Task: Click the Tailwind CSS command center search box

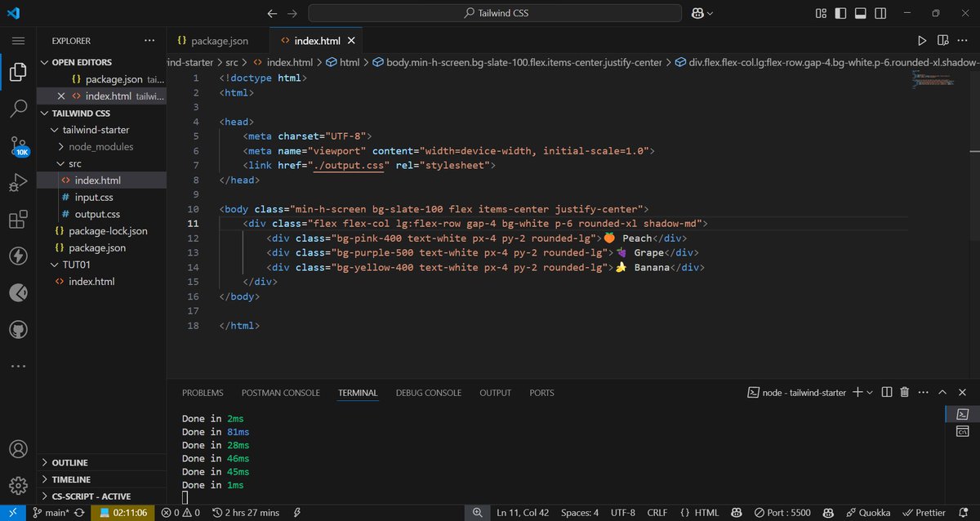Action: click(x=495, y=13)
